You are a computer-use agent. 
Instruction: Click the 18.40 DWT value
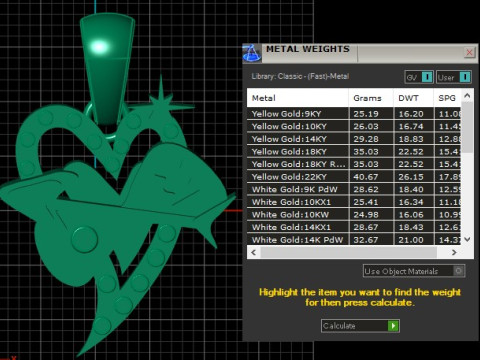[x=411, y=189]
